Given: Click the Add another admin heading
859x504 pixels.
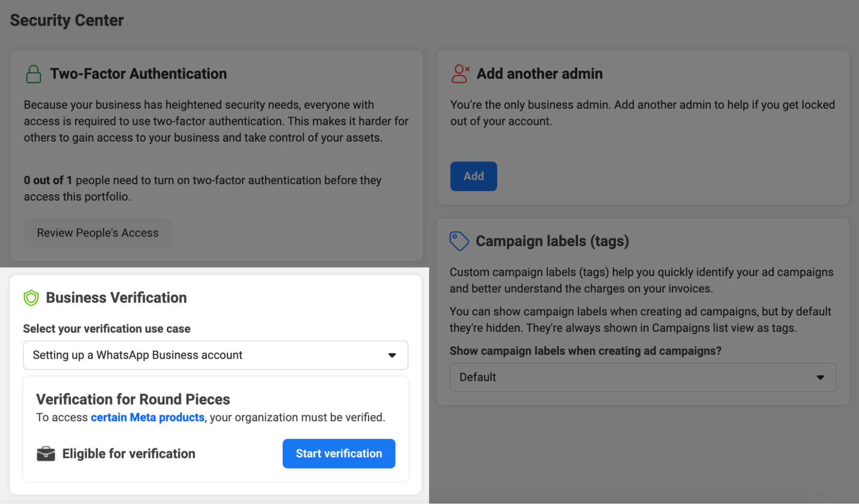Looking at the screenshot, I should pos(539,73).
